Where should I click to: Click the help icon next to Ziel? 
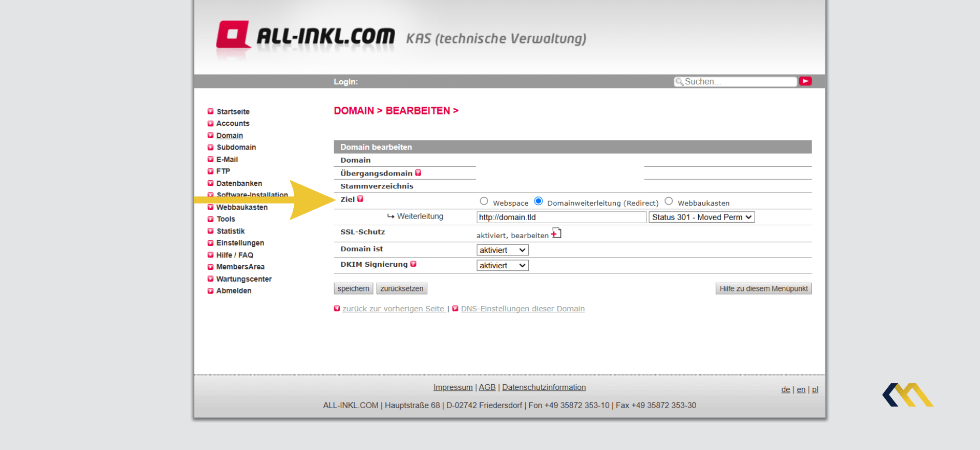click(x=361, y=199)
